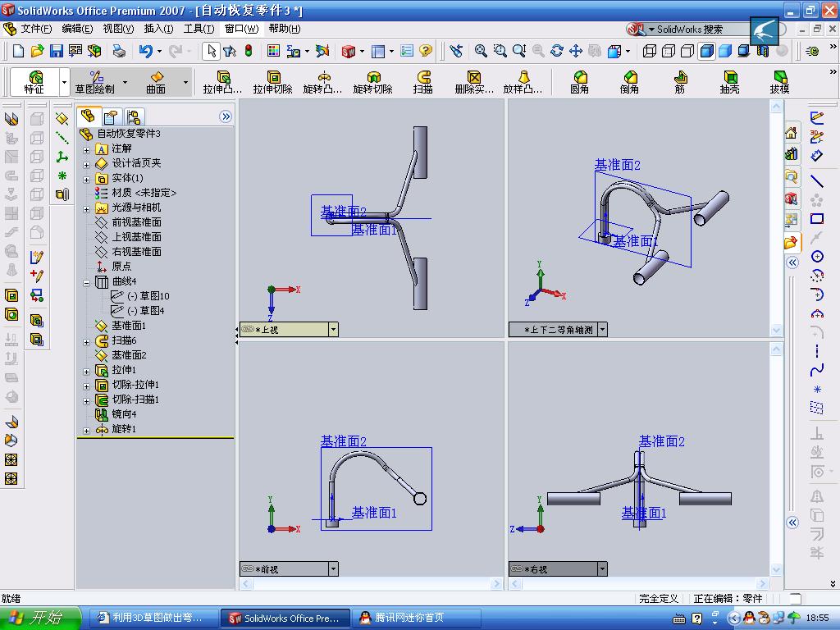This screenshot has width=840, height=630.
Task: Open the *右视 view orientation dropdown
Action: [602, 569]
